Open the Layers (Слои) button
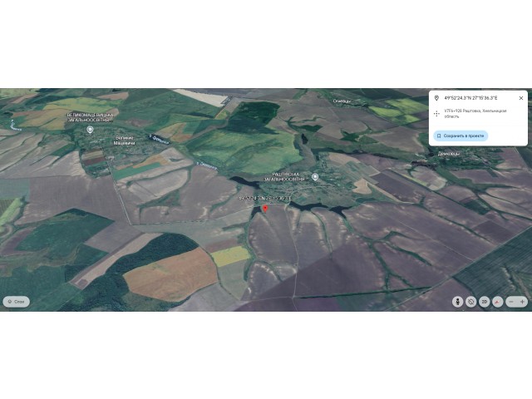Viewport: 532px width, 399px height. pos(17,302)
